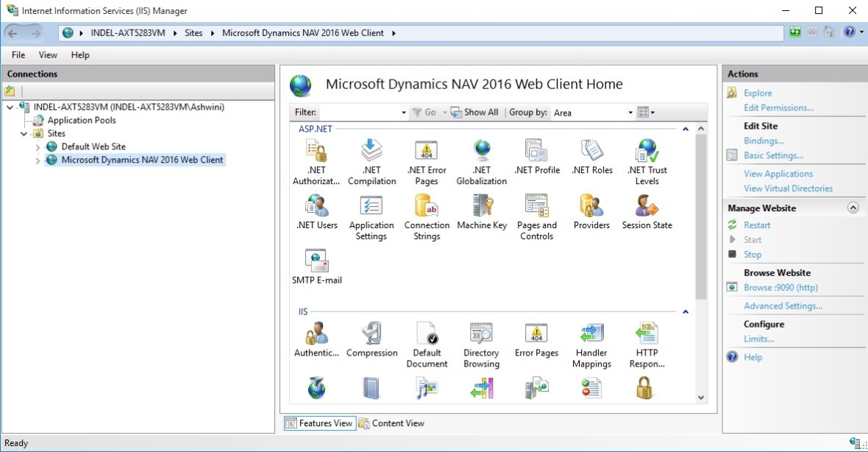Select Application Pools in the Connections tree
The width and height of the screenshot is (868, 452).
(82, 120)
